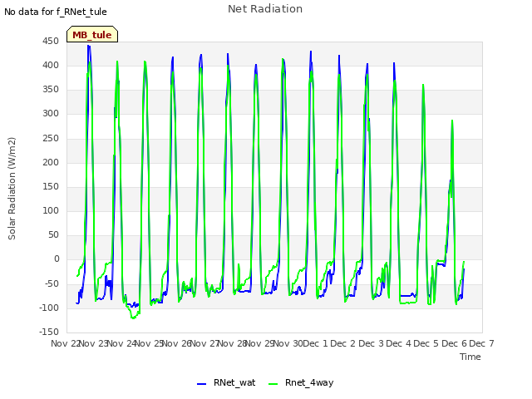The width and height of the screenshot is (532, 399).
Task: Click the RNet_wat legend entry
Action: [x=226, y=382]
